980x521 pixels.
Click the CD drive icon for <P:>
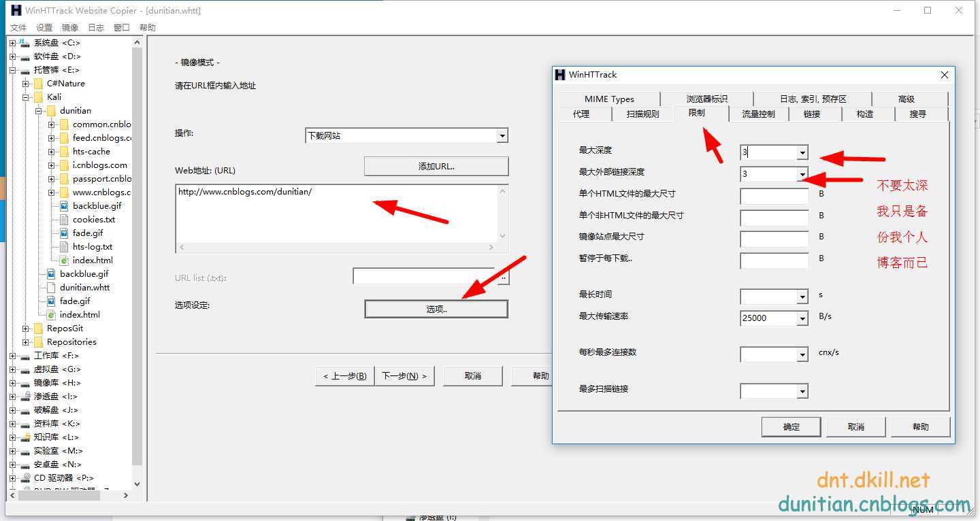tap(25, 478)
